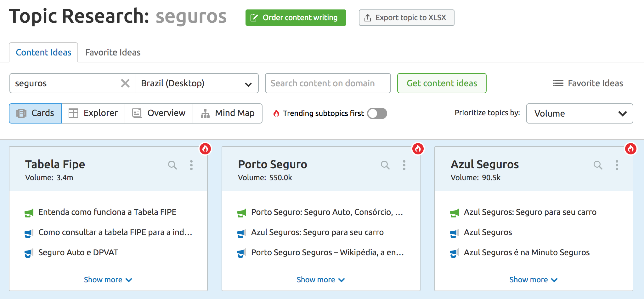Click the search magnifier on Porto Seguro card

click(x=385, y=165)
